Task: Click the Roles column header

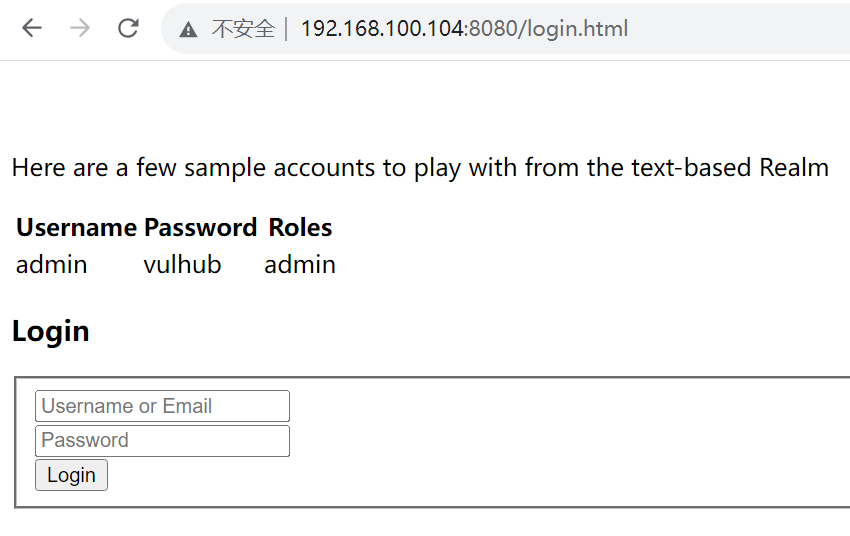Action: coord(300,228)
